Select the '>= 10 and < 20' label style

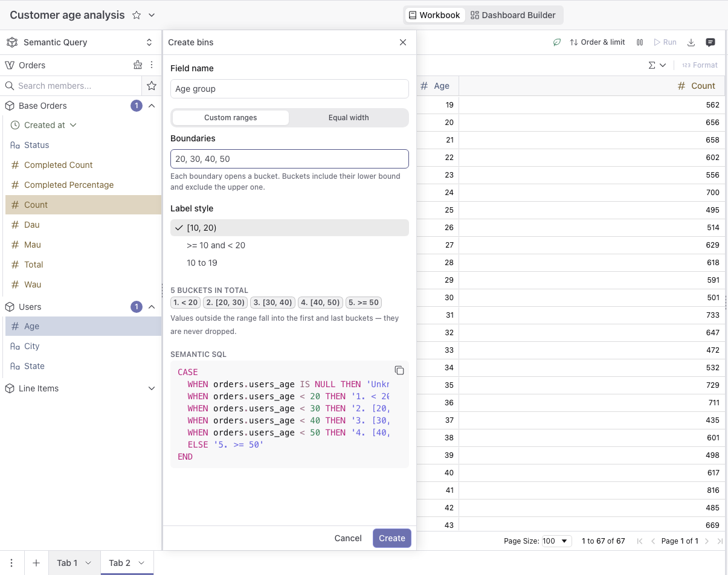[289, 245]
